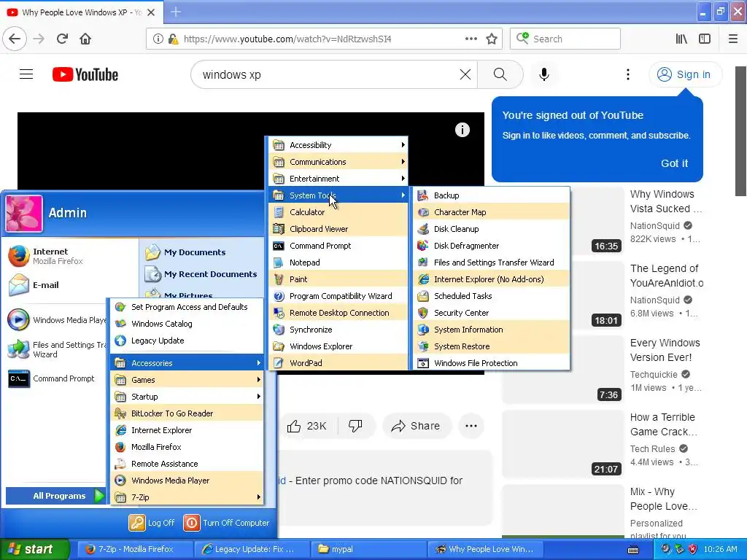747x560 pixels.
Task: Click the YouTube search magnifier button
Action: pyautogui.click(x=500, y=74)
